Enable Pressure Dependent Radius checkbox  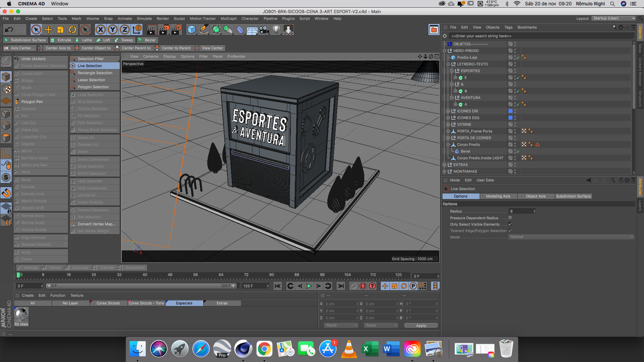pos(510,218)
